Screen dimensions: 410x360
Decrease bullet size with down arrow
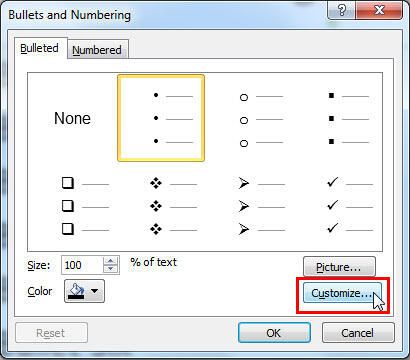click(111, 269)
